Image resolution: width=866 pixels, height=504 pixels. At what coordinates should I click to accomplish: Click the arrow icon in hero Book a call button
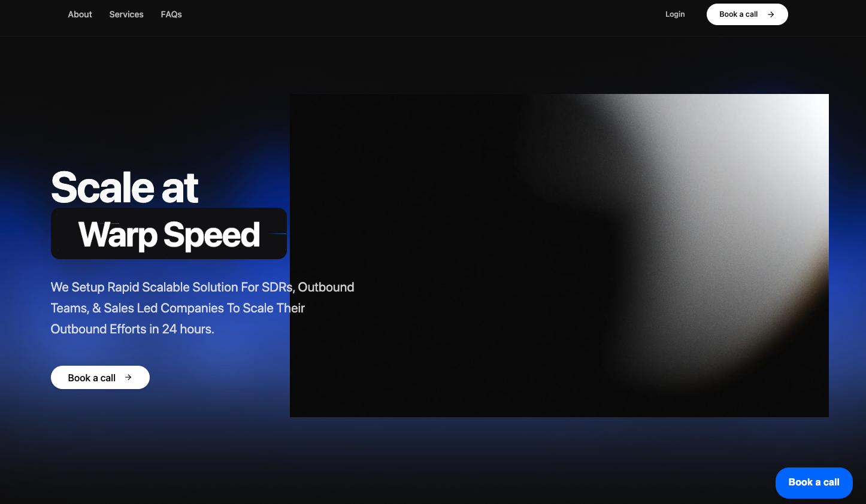click(x=128, y=377)
